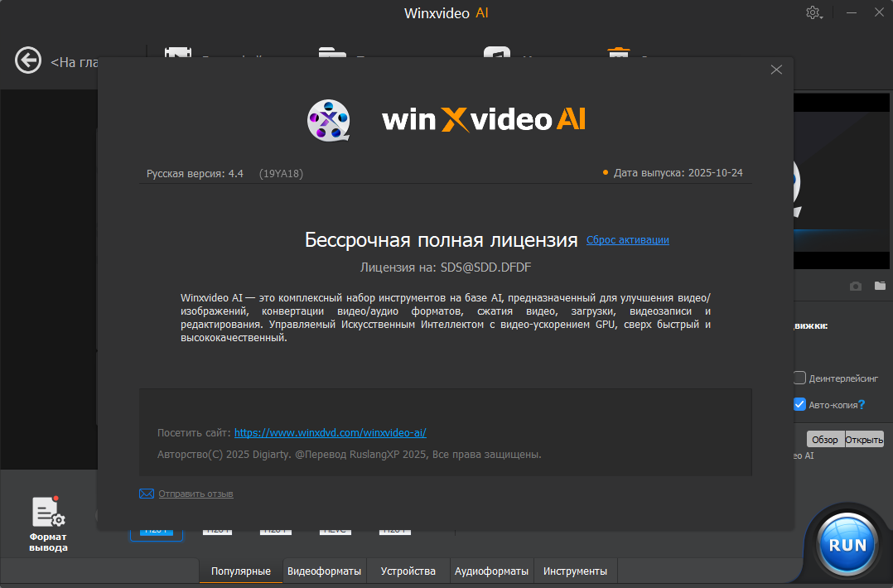Minimize the Winxvideo AI window
893x588 pixels.
point(852,12)
